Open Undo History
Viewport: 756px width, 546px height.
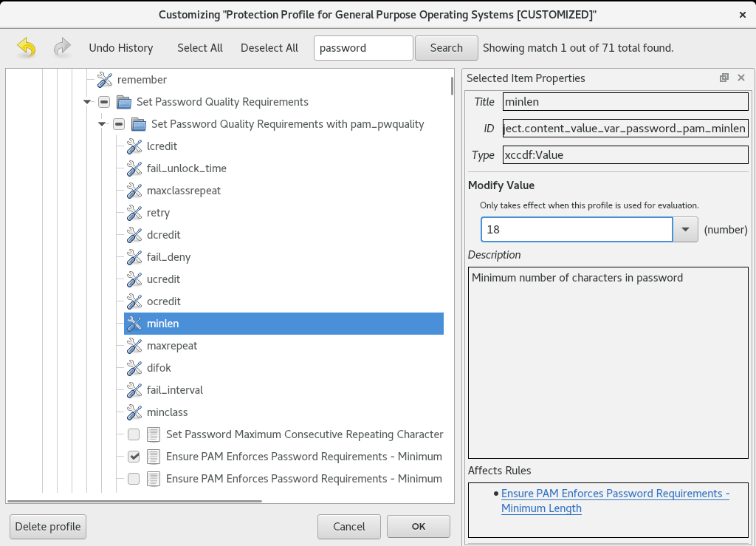[x=120, y=48]
